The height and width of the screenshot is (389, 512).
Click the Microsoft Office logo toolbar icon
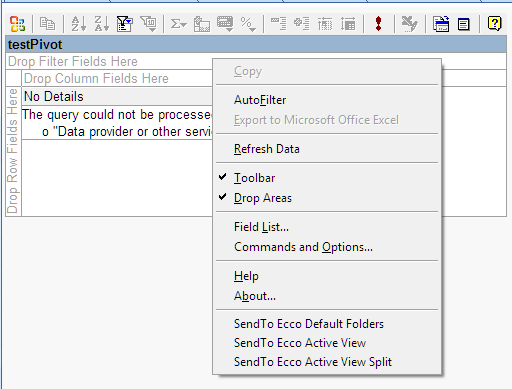[x=17, y=24]
